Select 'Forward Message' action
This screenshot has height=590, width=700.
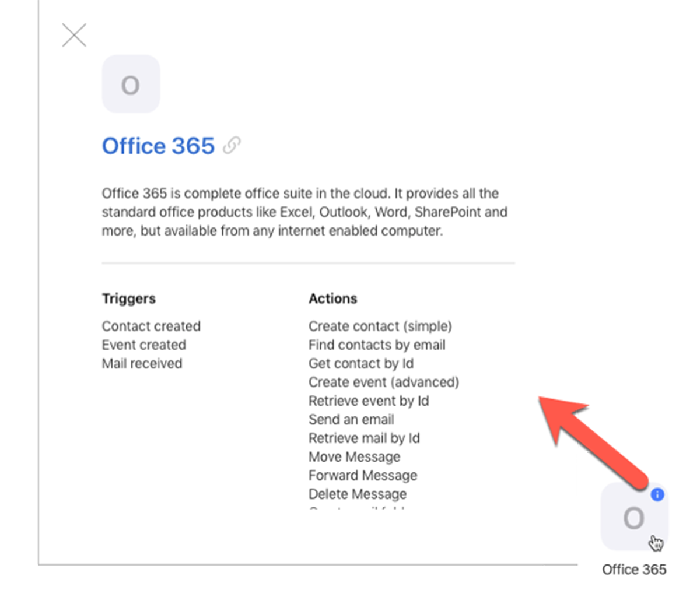(363, 475)
